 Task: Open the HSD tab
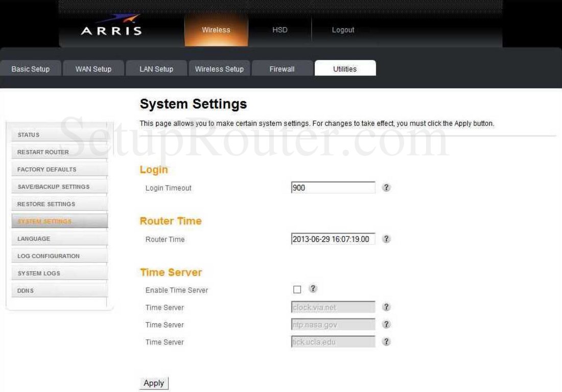[279, 30]
